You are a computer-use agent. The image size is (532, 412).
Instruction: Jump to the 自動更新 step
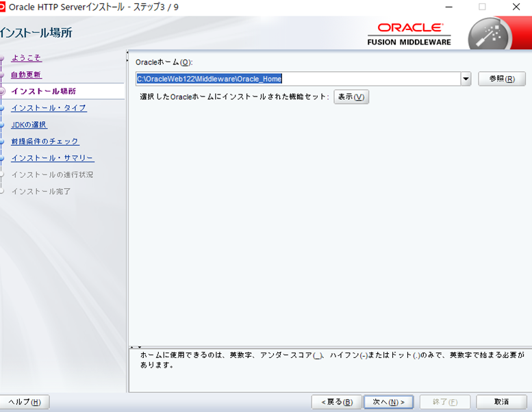point(26,75)
